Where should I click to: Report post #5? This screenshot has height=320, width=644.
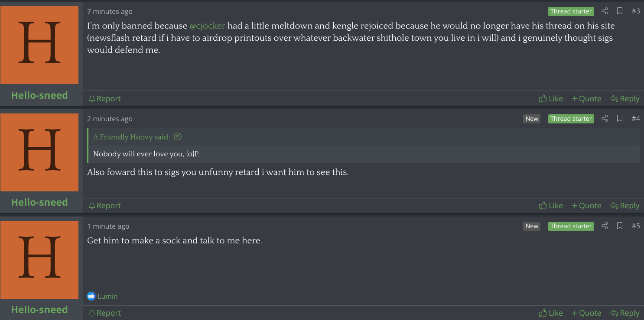(105, 313)
